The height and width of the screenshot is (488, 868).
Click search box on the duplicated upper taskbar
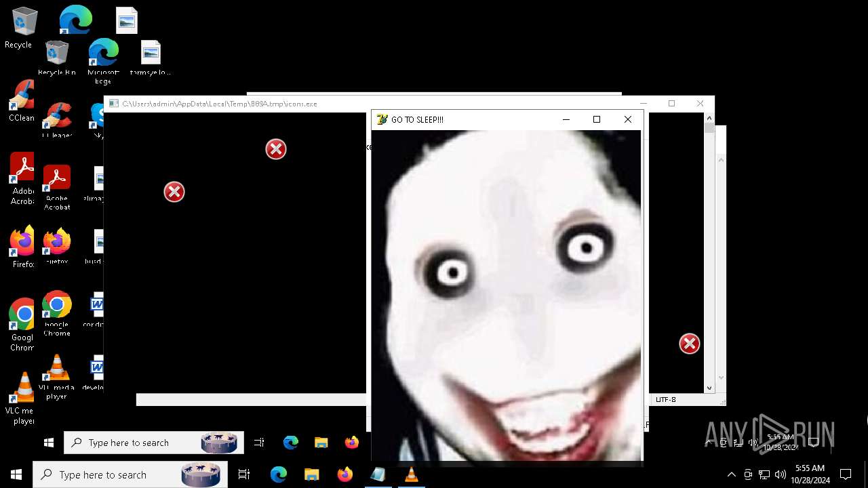click(154, 443)
